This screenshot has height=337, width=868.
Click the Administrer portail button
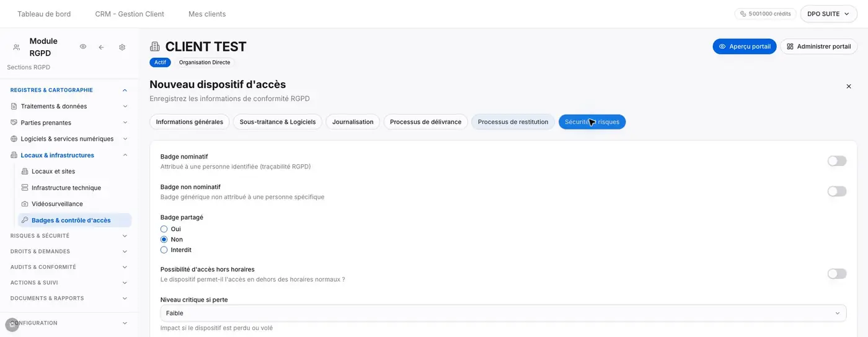(818, 46)
